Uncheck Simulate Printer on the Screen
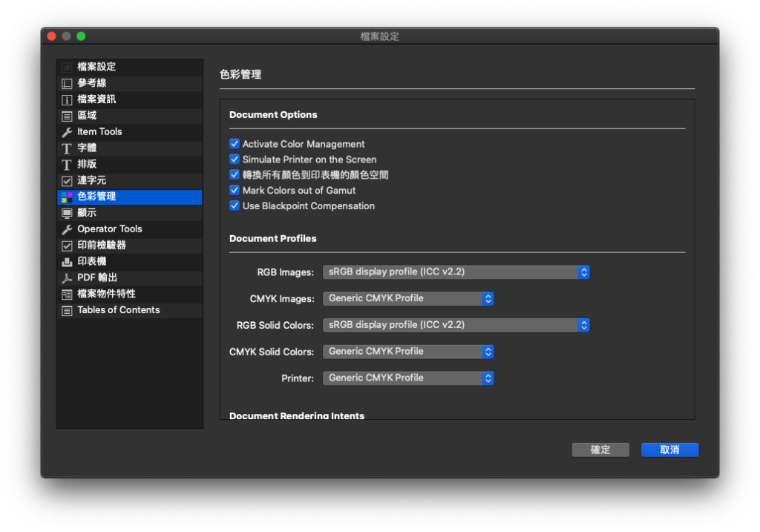The width and height of the screenshot is (760, 532). [x=235, y=160]
